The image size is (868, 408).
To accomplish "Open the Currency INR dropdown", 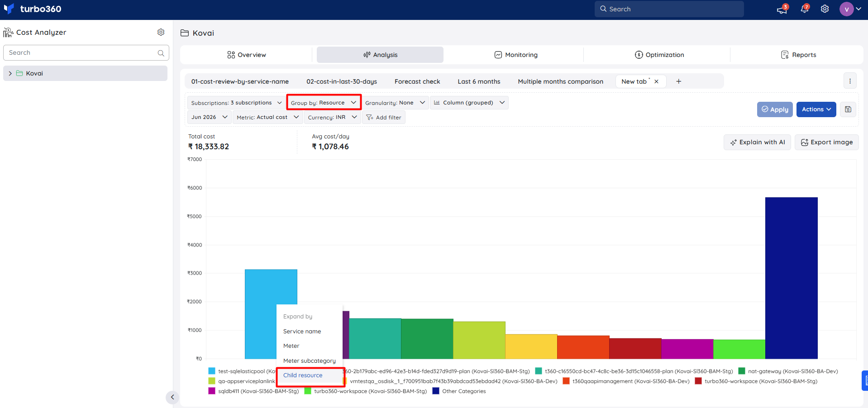I will tap(333, 117).
